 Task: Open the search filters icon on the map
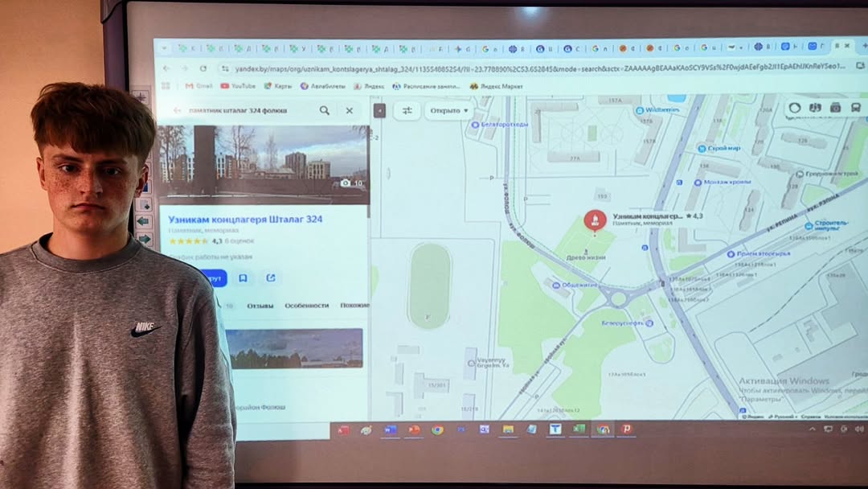click(x=407, y=110)
